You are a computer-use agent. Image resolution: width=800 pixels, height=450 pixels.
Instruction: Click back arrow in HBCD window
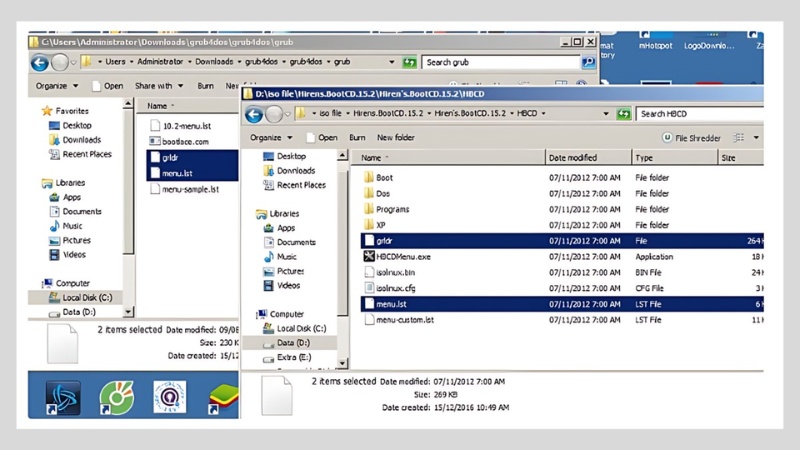tap(254, 115)
